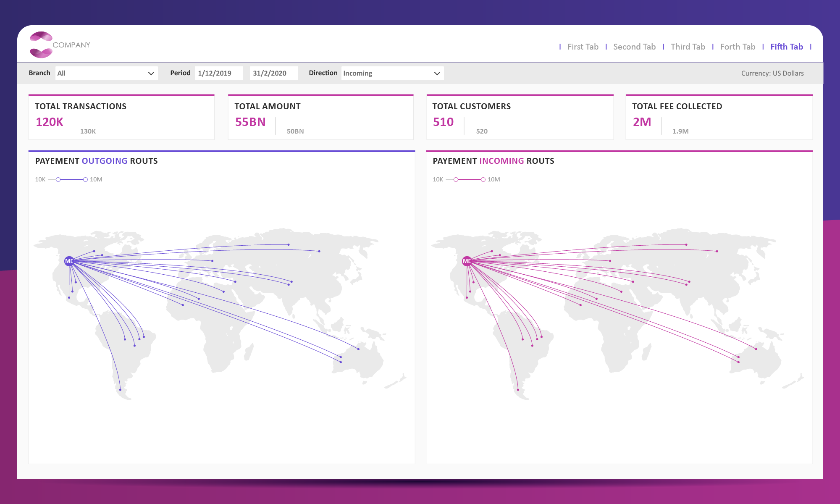This screenshot has width=840, height=504.
Task: Click the Total Amount 55BN card value
Action: 250,122
